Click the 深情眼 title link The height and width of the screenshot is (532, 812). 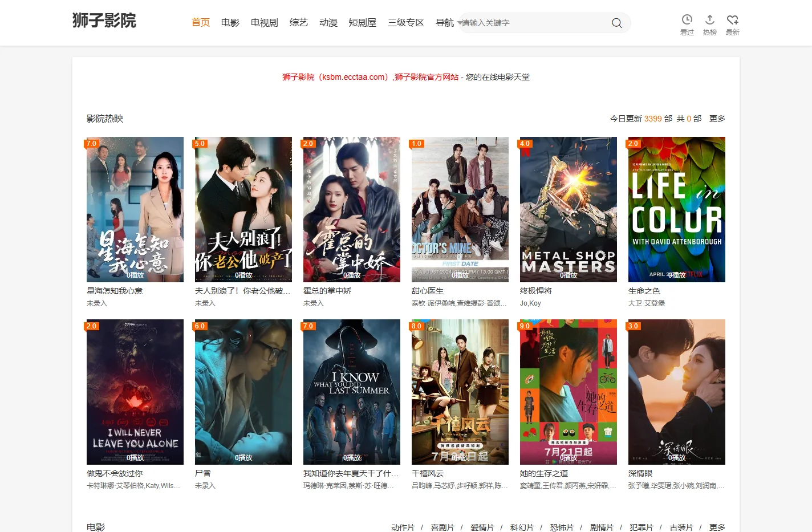click(x=640, y=473)
